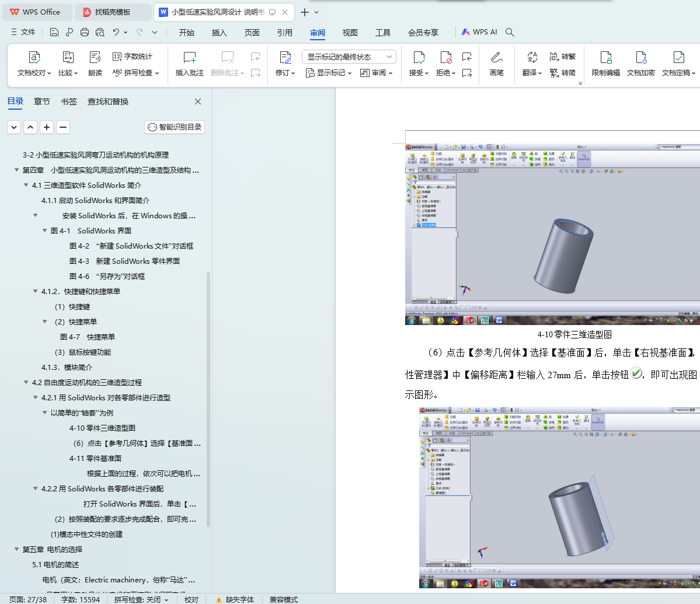Open 文档加密 document encryption
This screenshot has height=604, width=700.
tap(640, 64)
